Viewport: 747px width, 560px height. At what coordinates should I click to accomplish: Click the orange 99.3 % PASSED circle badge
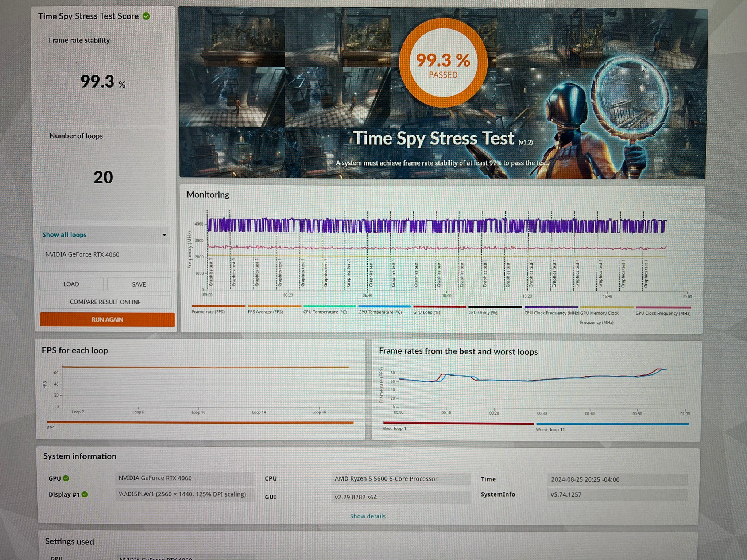(443, 63)
